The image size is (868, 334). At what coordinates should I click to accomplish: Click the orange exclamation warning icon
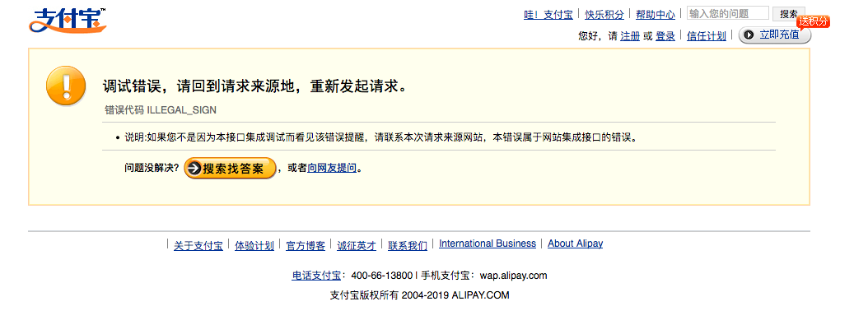pos(66,86)
